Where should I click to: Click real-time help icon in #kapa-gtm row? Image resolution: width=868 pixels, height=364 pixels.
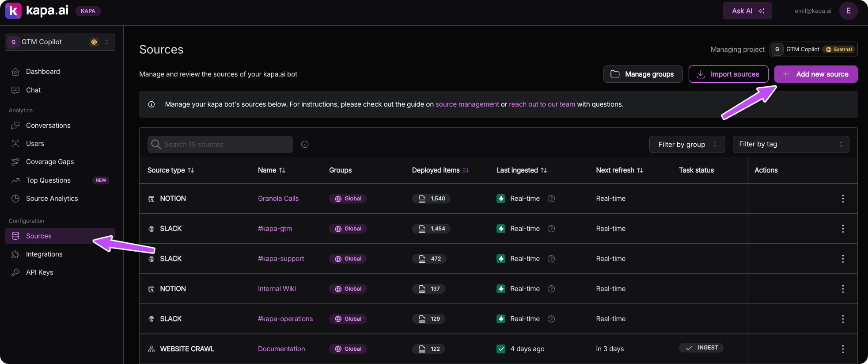coord(551,229)
